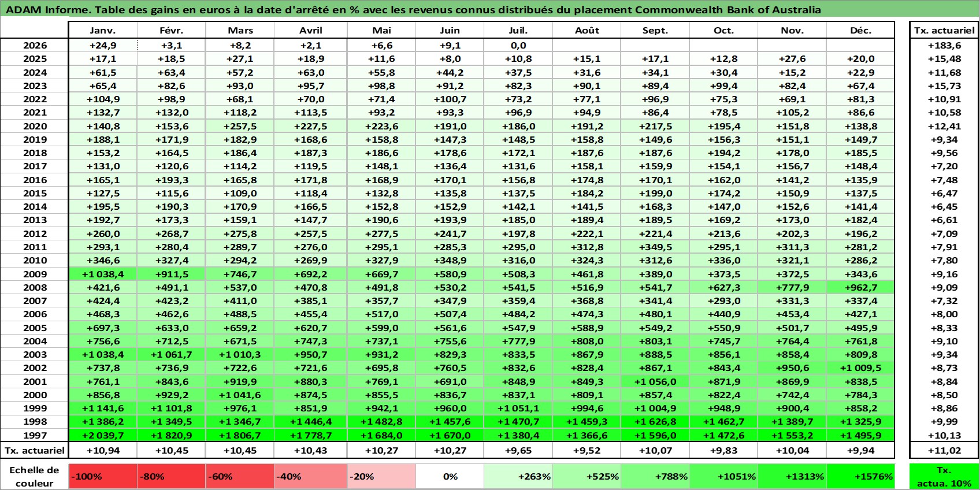Click the -80% color scale swatch

[172, 476]
